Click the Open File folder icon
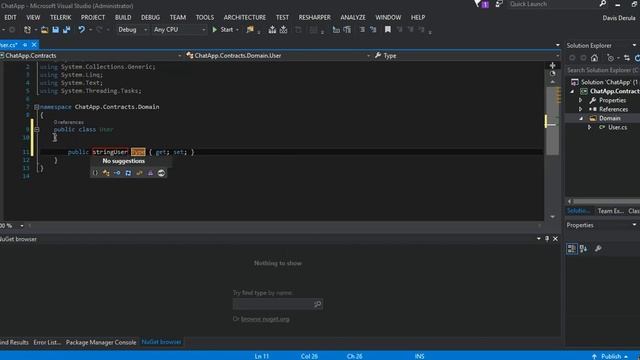The width and height of the screenshot is (640, 360). pos(44,29)
